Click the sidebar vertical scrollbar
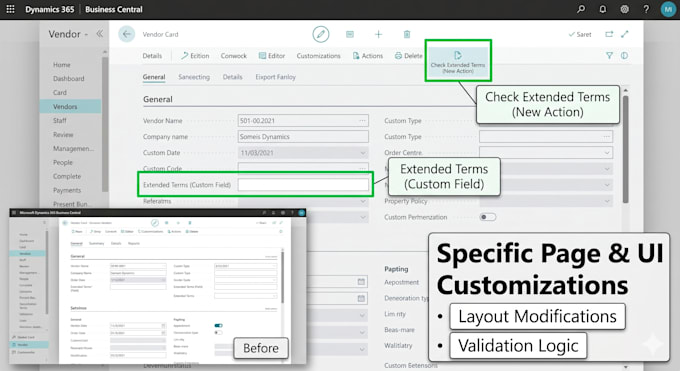The image size is (680, 371). click(x=105, y=124)
